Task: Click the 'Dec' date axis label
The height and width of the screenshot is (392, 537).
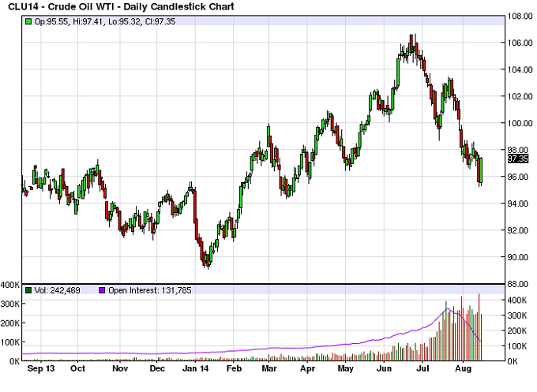Action: point(157,368)
